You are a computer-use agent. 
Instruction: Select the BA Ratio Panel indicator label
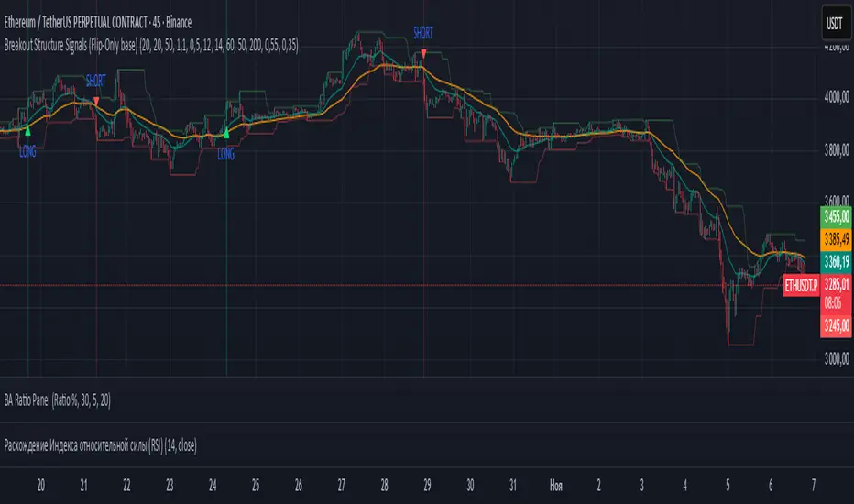[x=57, y=400]
